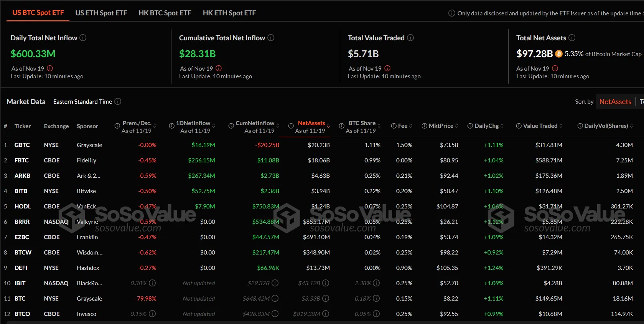Switch to the HK BTC Spot ETF tab

tap(165, 13)
